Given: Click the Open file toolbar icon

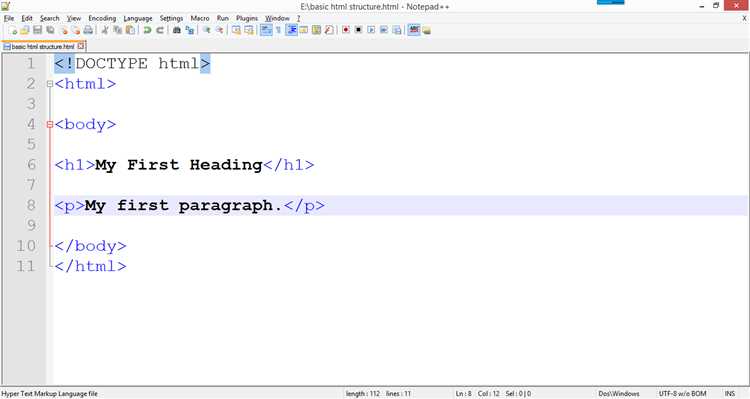Looking at the screenshot, I should pyautogui.click(x=25, y=30).
